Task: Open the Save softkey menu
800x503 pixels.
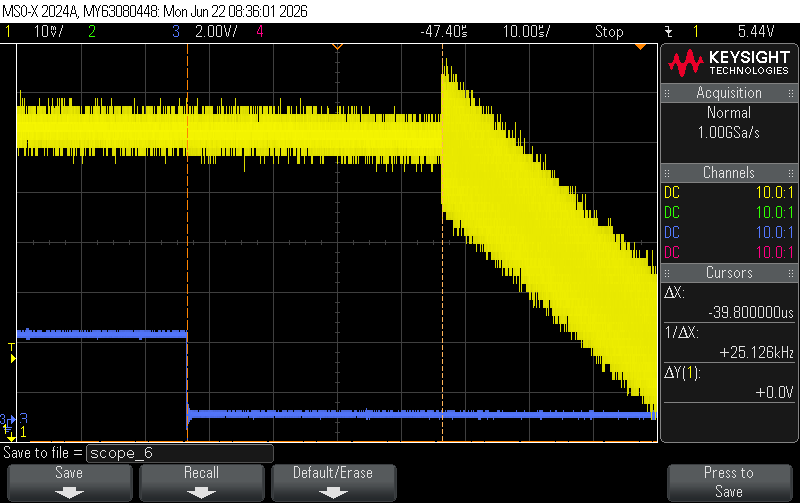Action: [69, 482]
